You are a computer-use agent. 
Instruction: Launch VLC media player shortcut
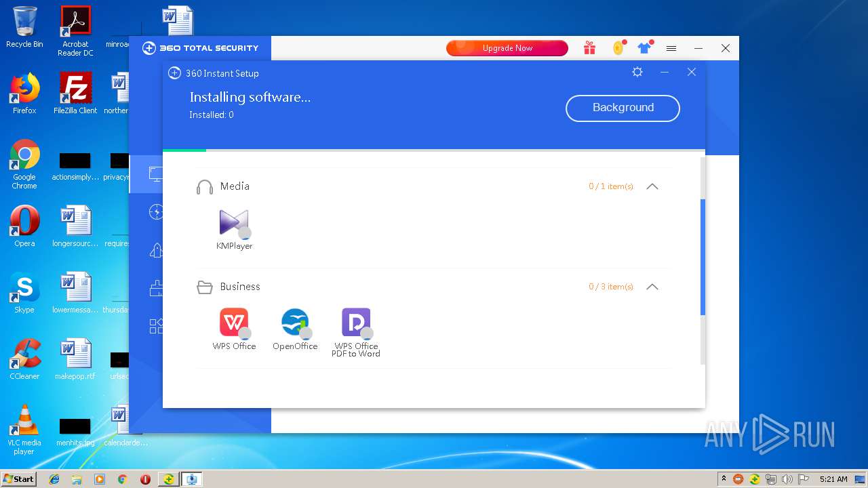pyautogui.click(x=24, y=430)
